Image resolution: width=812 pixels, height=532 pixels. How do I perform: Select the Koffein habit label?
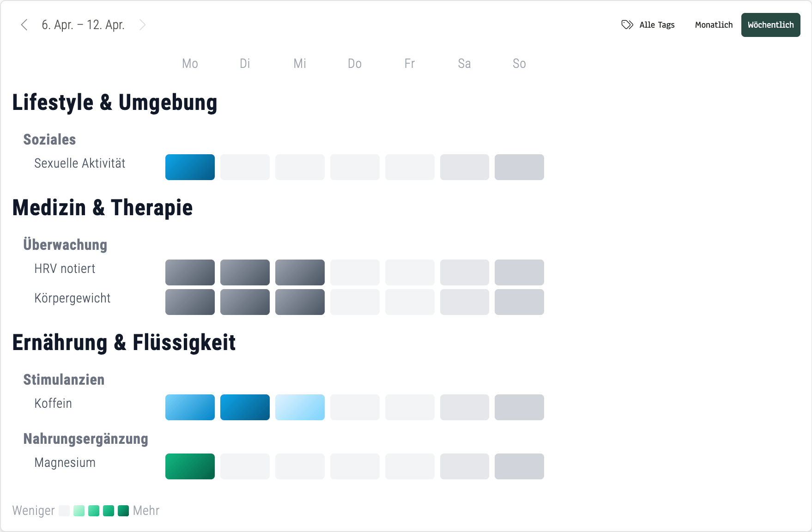53,403
